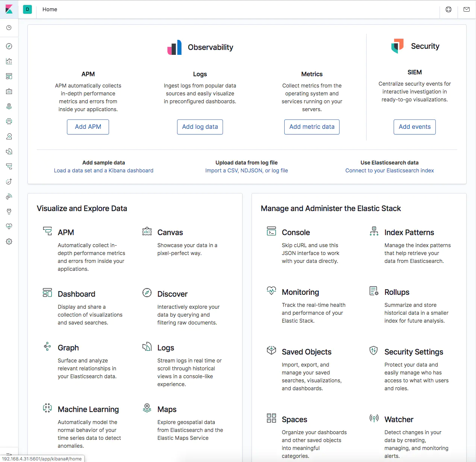Open the Console card title
Image resolution: width=476 pixels, height=462 pixels.
(296, 233)
